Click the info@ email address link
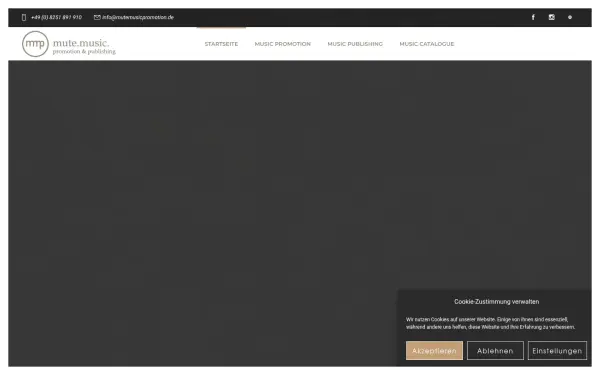600x375 pixels. coord(138,17)
